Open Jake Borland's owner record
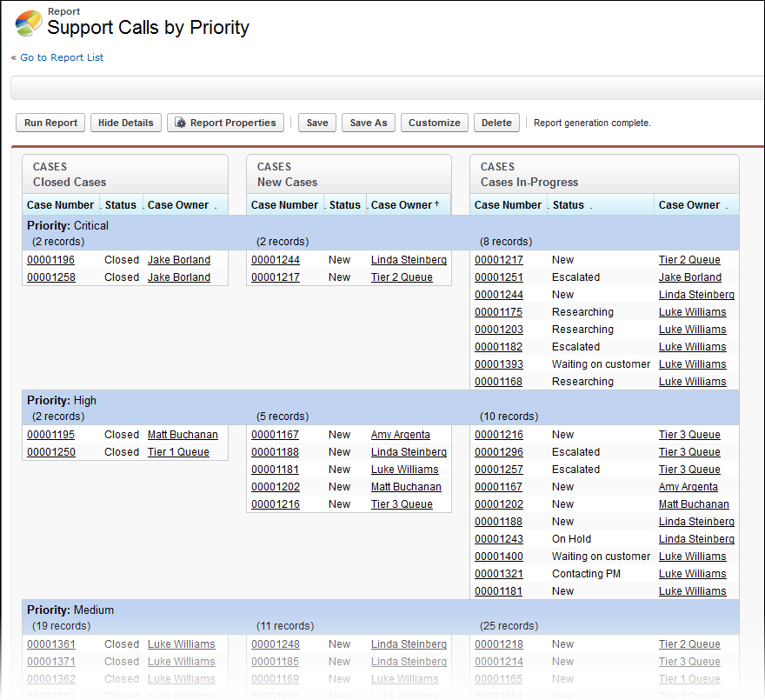The image size is (765, 700). coord(179,259)
